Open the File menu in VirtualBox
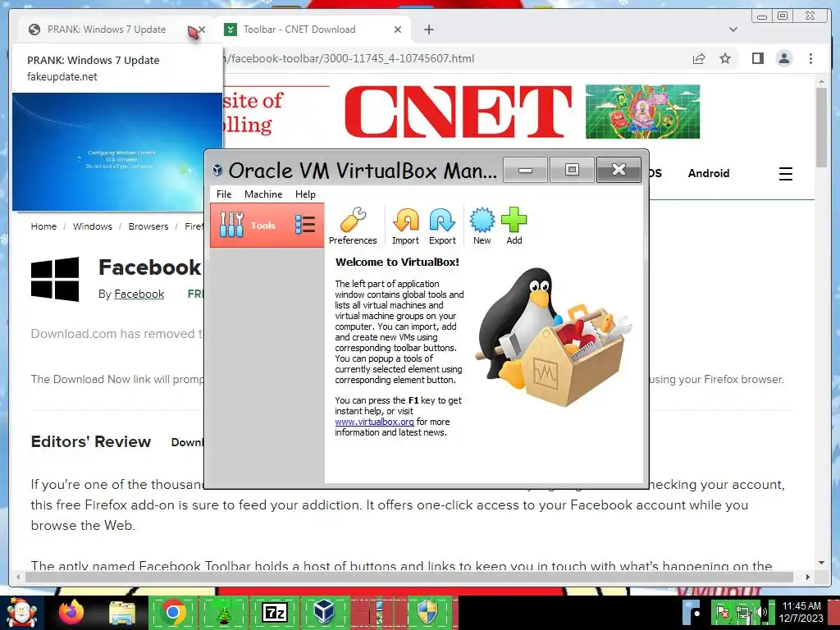The width and height of the screenshot is (840, 630). point(224,194)
